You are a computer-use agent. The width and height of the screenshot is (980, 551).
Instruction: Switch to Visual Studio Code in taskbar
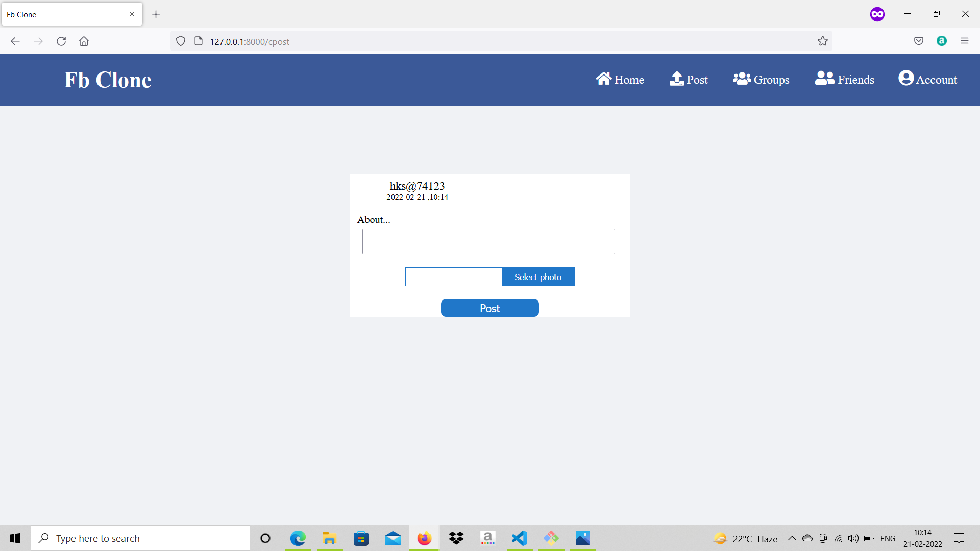pyautogui.click(x=520, y=538)
